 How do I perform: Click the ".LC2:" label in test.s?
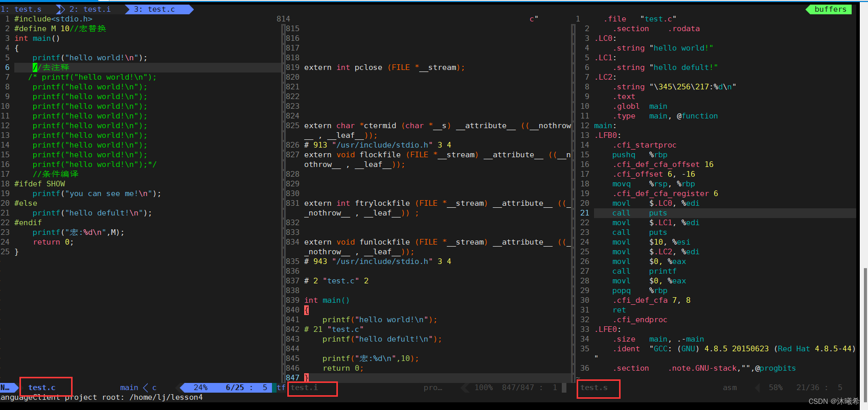tap(605, 77)
